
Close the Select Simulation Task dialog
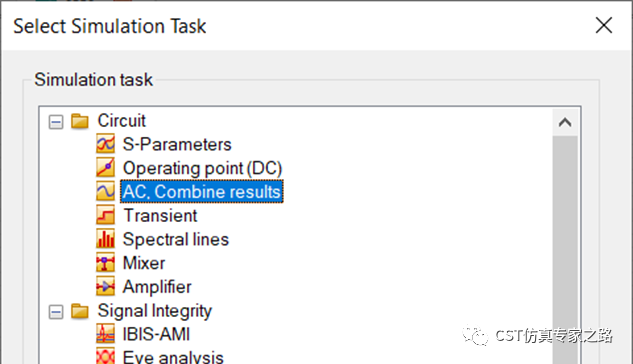tap(604, 25)
